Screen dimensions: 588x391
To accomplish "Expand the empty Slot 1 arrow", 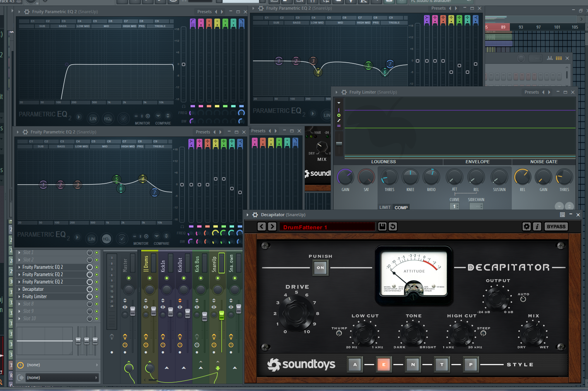I will coord(19,253).
